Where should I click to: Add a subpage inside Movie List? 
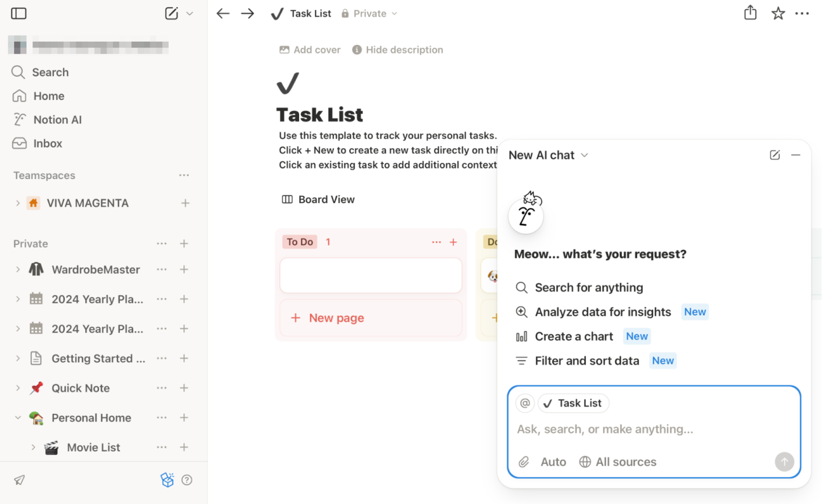coord(184,448)
